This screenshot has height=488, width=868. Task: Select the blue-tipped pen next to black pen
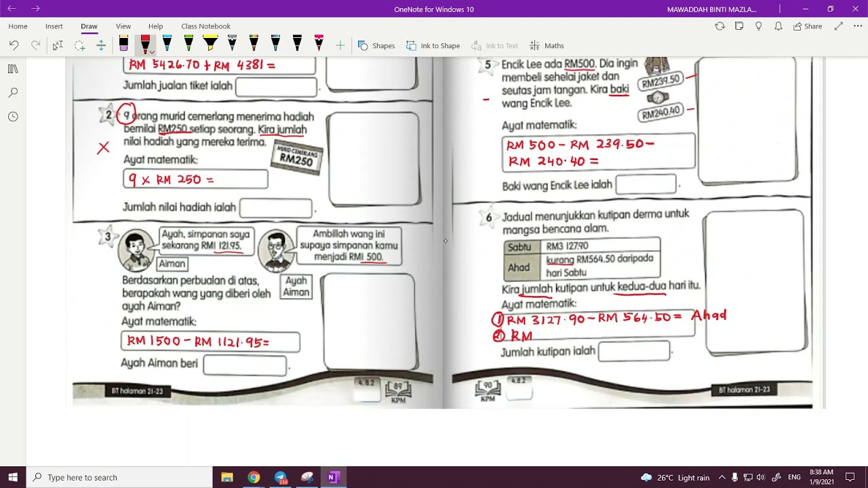coord(275,45)
